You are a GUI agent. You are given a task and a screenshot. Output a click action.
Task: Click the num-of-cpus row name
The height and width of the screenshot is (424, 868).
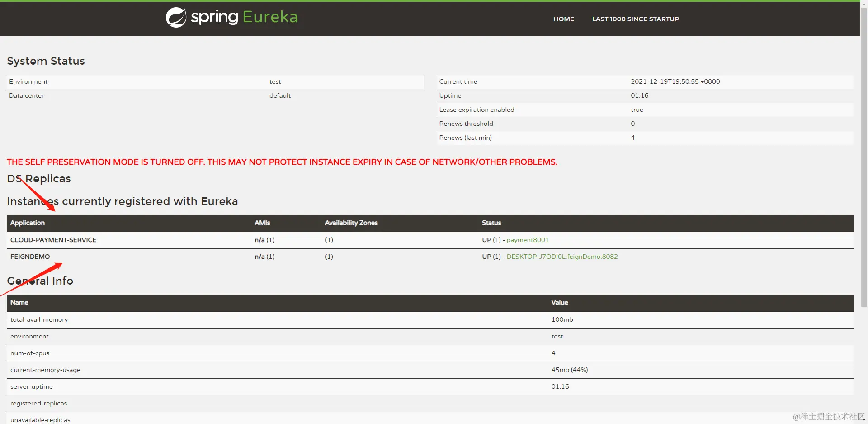[x=30, y=353]
